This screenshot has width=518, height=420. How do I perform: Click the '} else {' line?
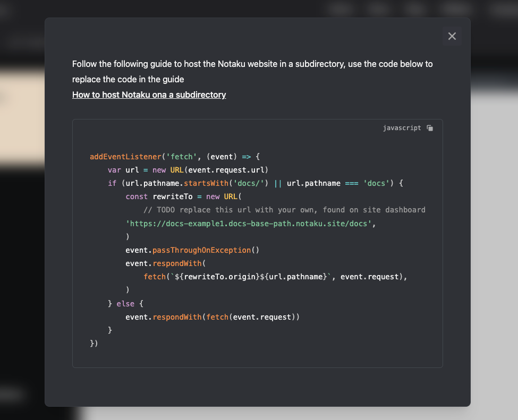tap(125, 304)
